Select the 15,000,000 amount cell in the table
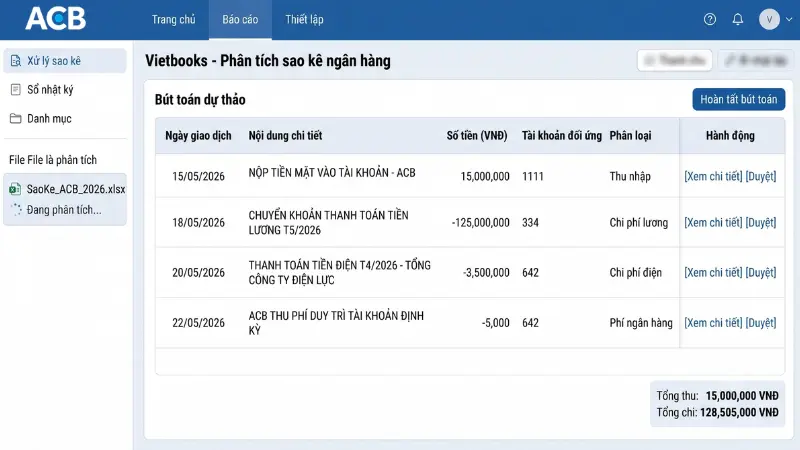Viewport: 800px width, 450px height. tap(485, 177)
